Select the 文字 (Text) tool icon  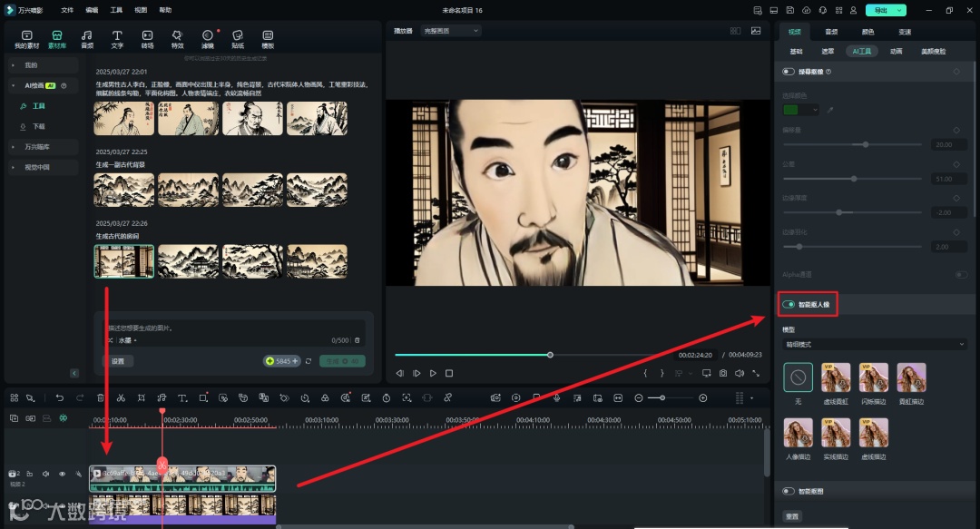tap(117, 38)
